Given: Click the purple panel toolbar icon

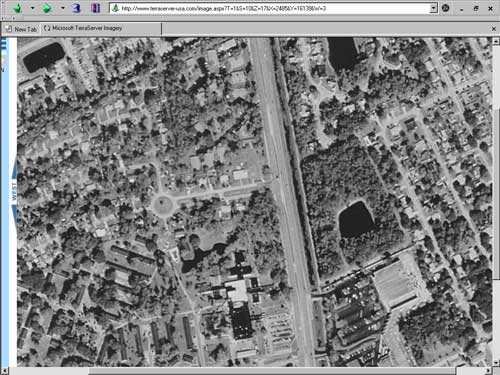Looking at the screenshot, I should coord(95,8).
